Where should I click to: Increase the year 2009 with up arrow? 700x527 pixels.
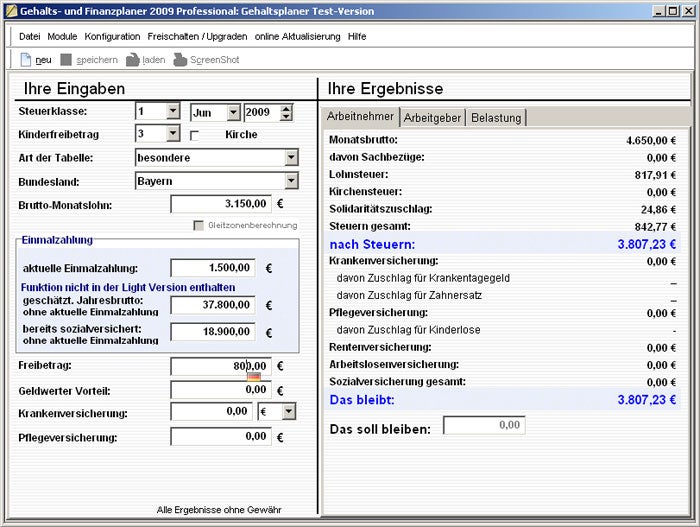287,108
